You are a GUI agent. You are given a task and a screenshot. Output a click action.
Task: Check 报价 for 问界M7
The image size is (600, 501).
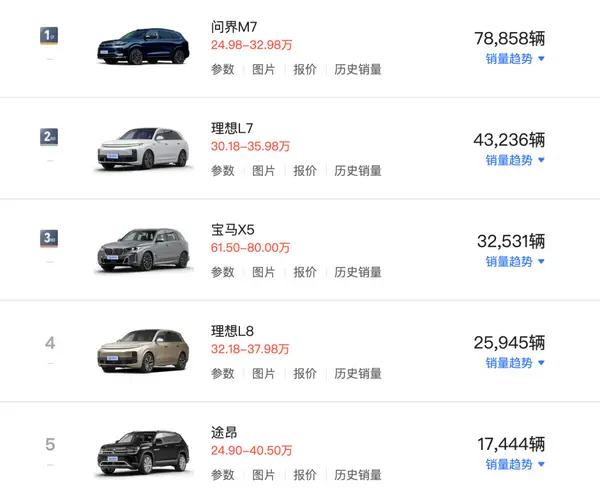tap(305, 69)
